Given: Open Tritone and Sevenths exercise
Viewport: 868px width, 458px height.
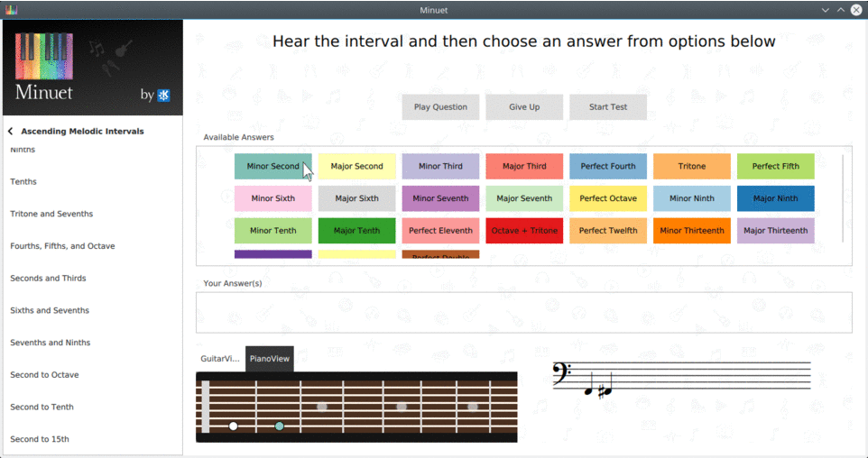Looking at the screenshot, I should 51,214.
